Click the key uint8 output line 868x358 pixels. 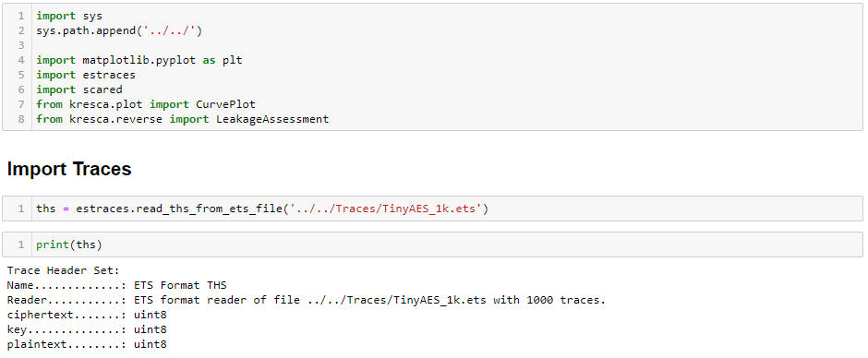pyautogui.click(x=87, y=329)
